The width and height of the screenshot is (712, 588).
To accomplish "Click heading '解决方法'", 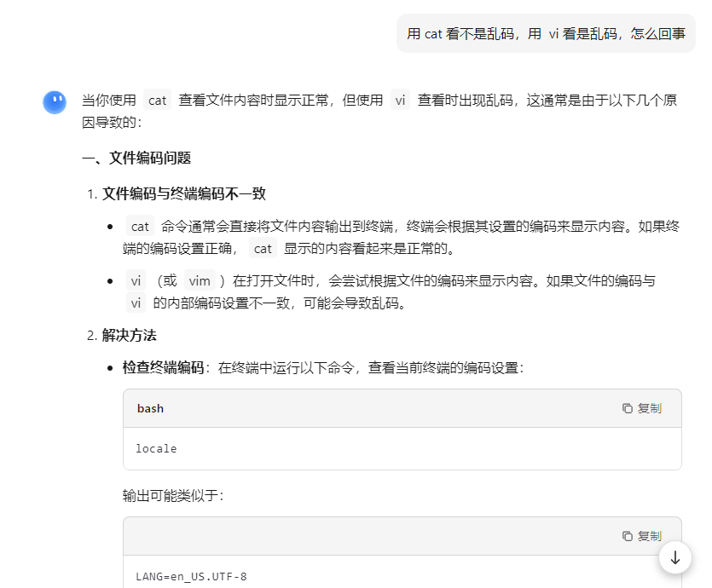I will 129,335.
